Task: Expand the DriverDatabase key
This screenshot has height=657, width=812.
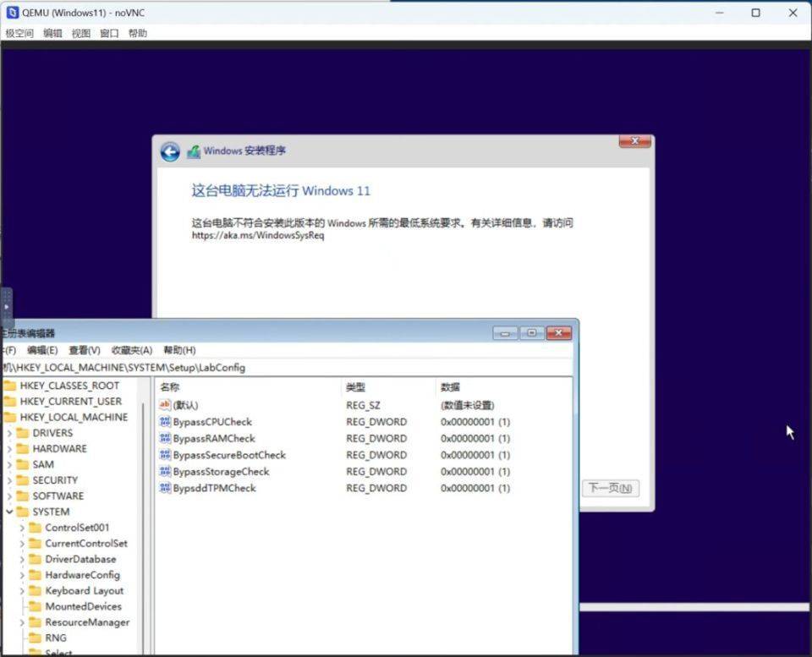Action: [x=22, y=559]
